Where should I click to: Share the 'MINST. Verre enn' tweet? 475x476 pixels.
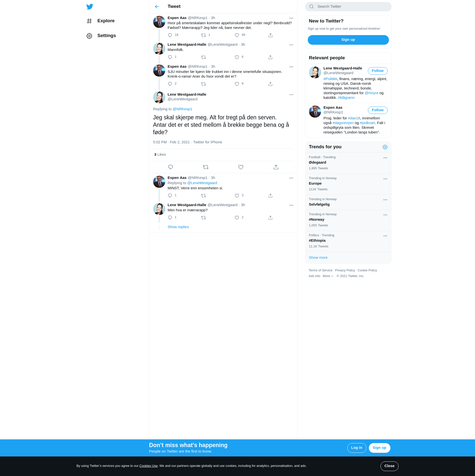click(270, 195)
